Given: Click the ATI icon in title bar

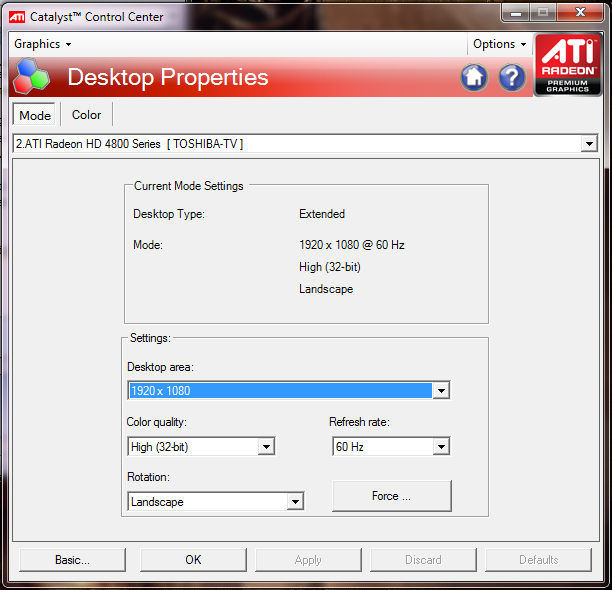Looking at the screenshot, I should point(17,17).
